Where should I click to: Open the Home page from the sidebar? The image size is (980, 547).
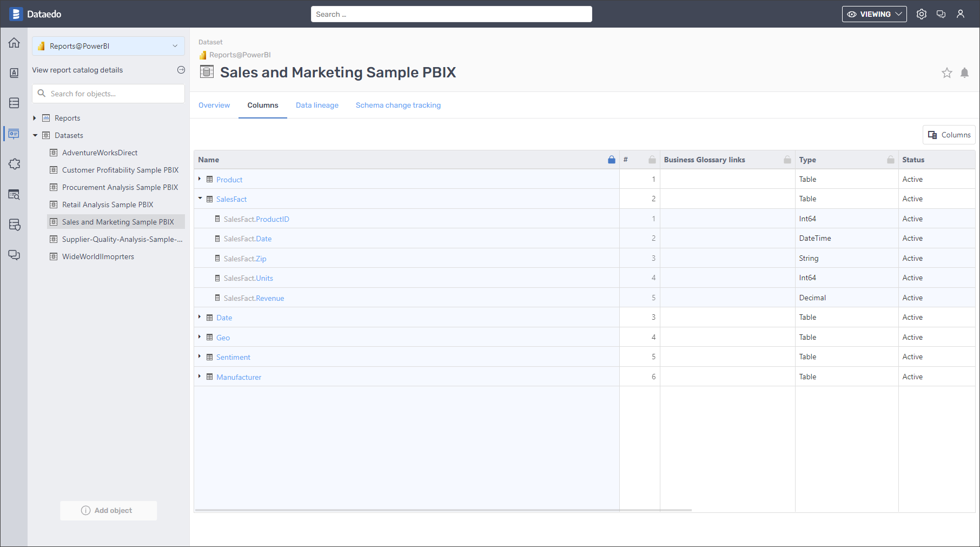pyautogui.click(x=14, y=43)
